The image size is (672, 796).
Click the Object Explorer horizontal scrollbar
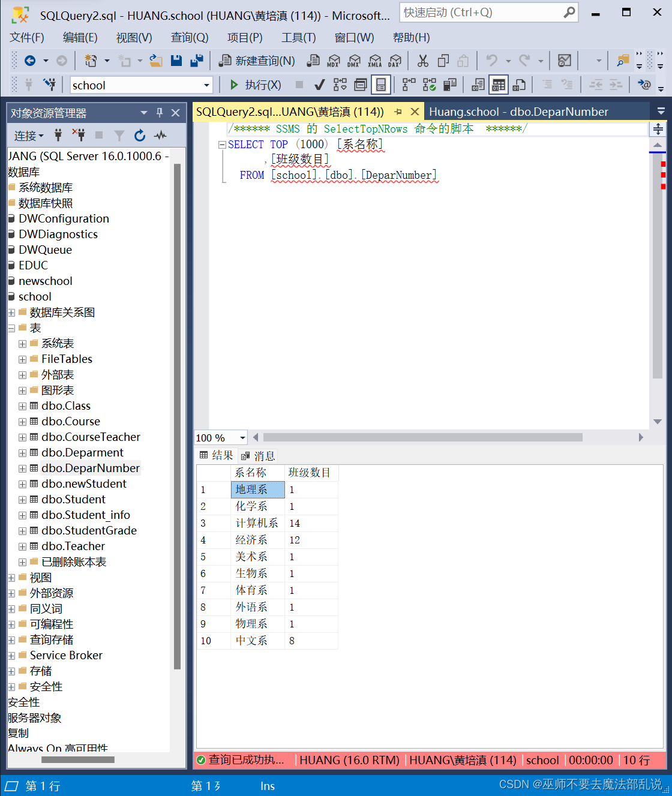point(78,759)
